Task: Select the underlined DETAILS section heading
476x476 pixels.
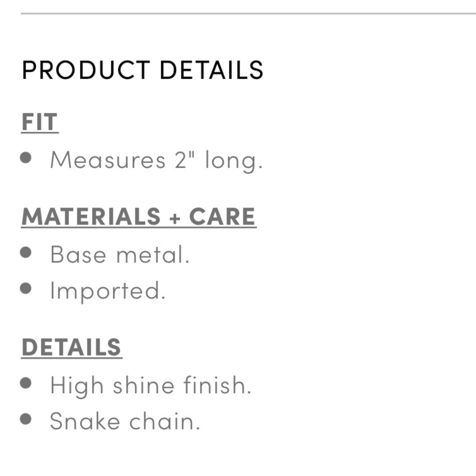Action: [x=72, y=347]
